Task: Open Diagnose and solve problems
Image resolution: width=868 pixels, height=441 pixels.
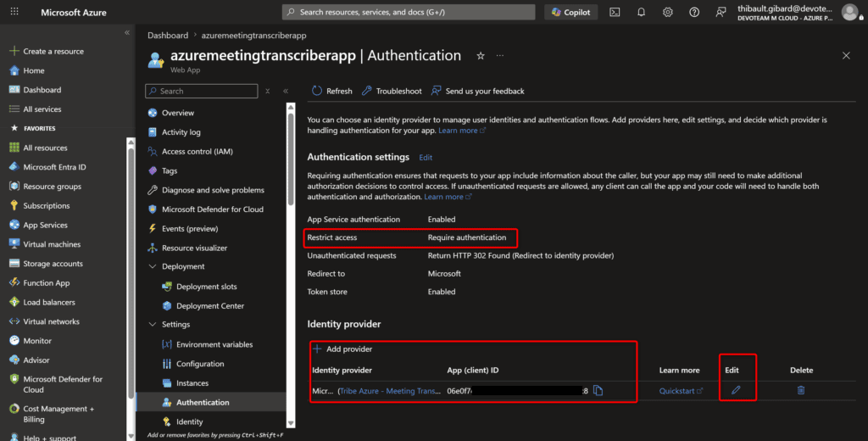Action: click(x=213, y=190)
